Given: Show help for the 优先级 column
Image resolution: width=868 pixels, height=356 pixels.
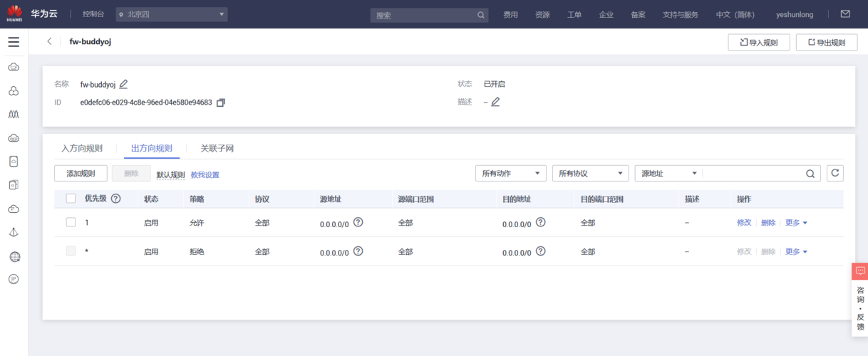Looking at the screenshot, I should tap(115, 199).
